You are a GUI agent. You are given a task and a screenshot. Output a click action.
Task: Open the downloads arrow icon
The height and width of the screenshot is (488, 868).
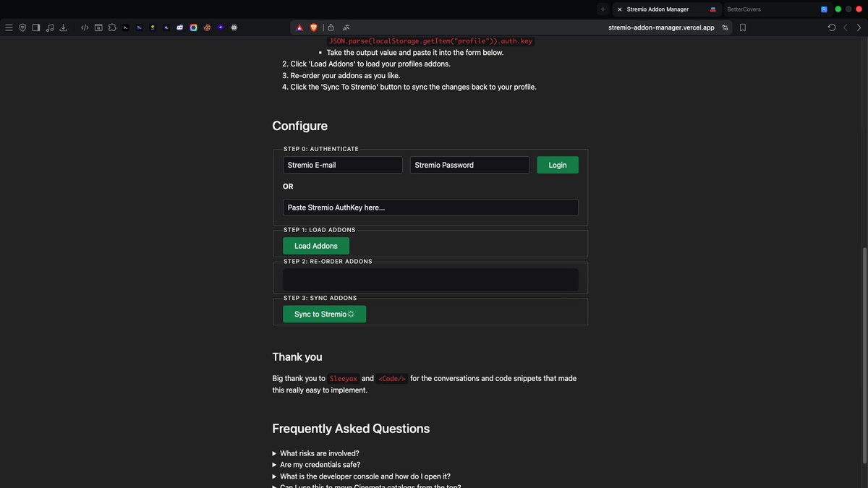63,27
